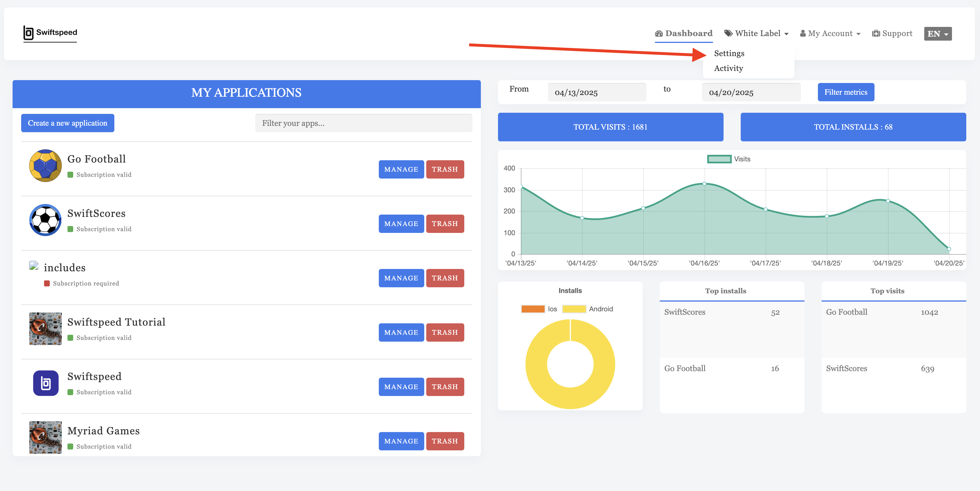Viewport: 980px width, 491px height.
Task: Click Create a new application
Action: [67, 123]
